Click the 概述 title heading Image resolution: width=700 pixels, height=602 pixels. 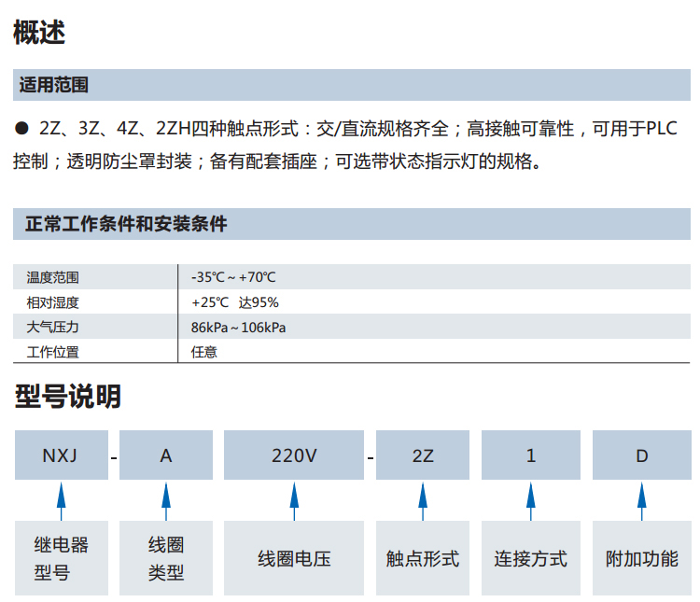pyautogui.click(x=39, y=33)
